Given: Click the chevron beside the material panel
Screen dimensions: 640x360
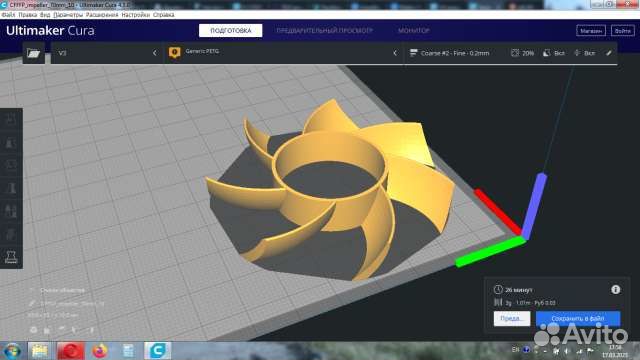Looking at the screenshot, I should tap(395, 53).
